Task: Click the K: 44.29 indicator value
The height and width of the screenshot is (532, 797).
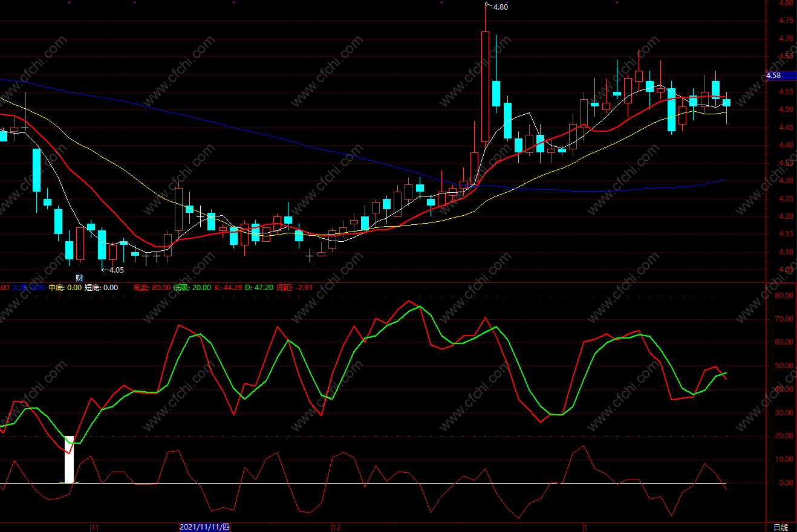Action: point(228,288)
